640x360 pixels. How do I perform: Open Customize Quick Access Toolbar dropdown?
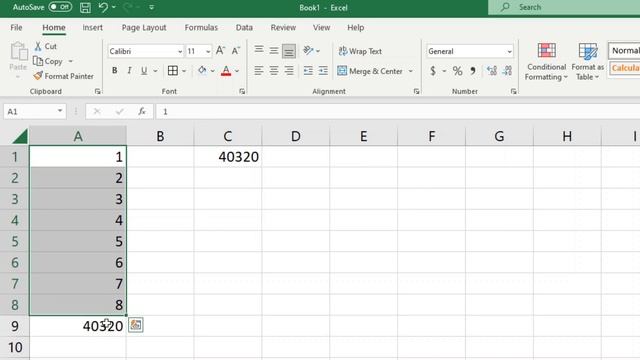coord(151,7)
